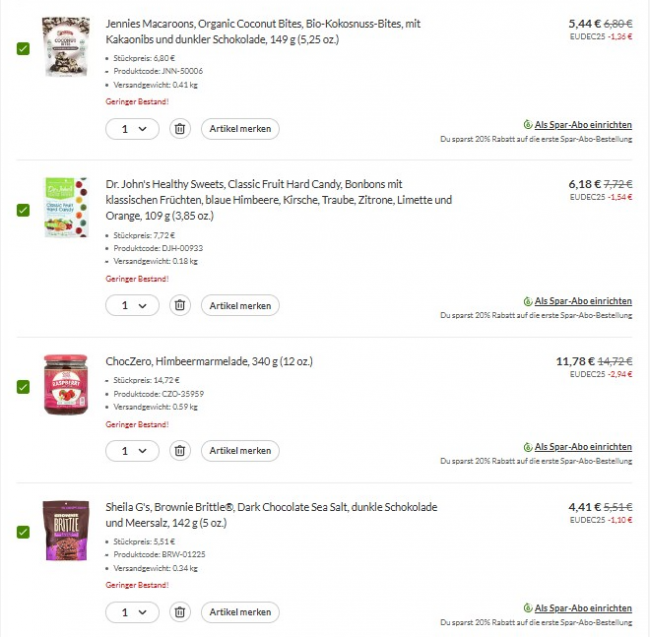Screen dimensions: 650x637
Task: Click Artikel merken for Jennies Macaroons
Action: [240, 129]
